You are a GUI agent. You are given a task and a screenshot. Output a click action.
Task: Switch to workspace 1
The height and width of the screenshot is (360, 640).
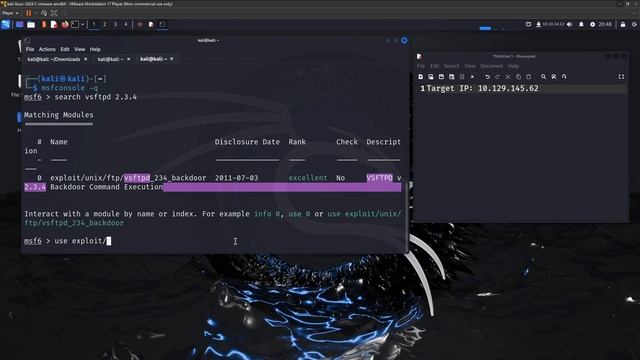click(94, 24)
